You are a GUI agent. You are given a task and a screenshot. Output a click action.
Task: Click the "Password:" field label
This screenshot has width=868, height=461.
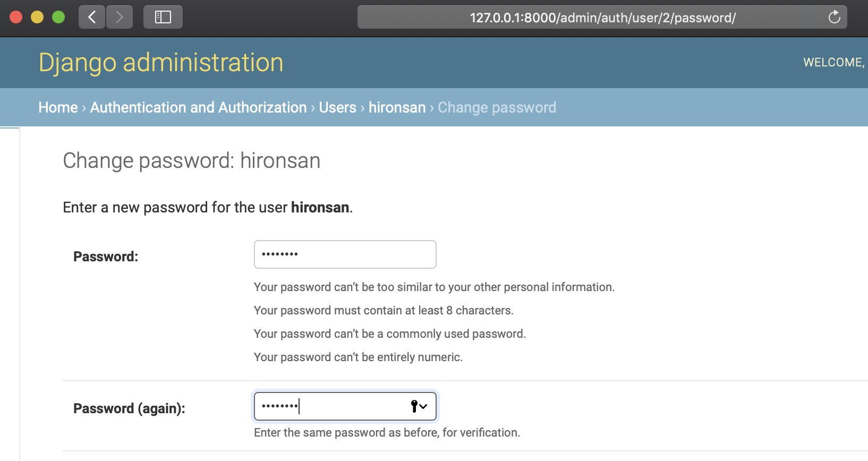point(105,257)
